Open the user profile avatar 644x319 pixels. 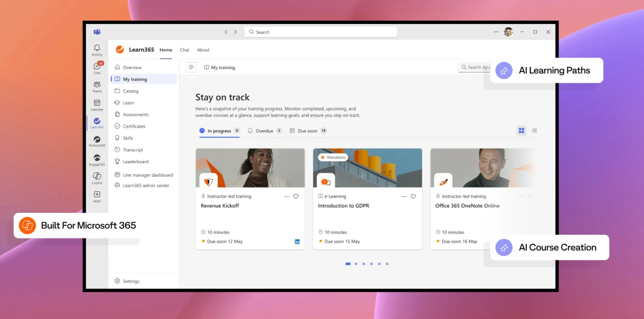coord(508,32)
